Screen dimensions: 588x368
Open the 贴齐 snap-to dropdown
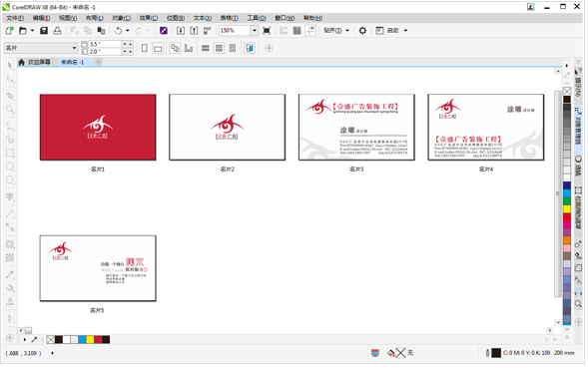tap(347, 31)
